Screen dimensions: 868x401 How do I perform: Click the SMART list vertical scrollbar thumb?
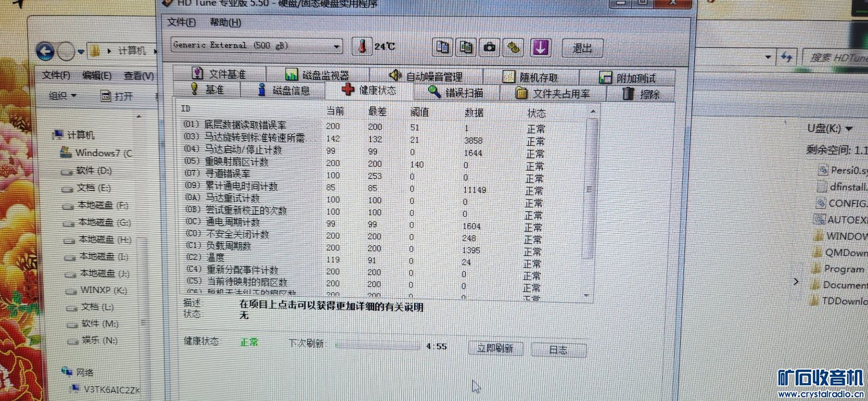click(x=590, y=188)
